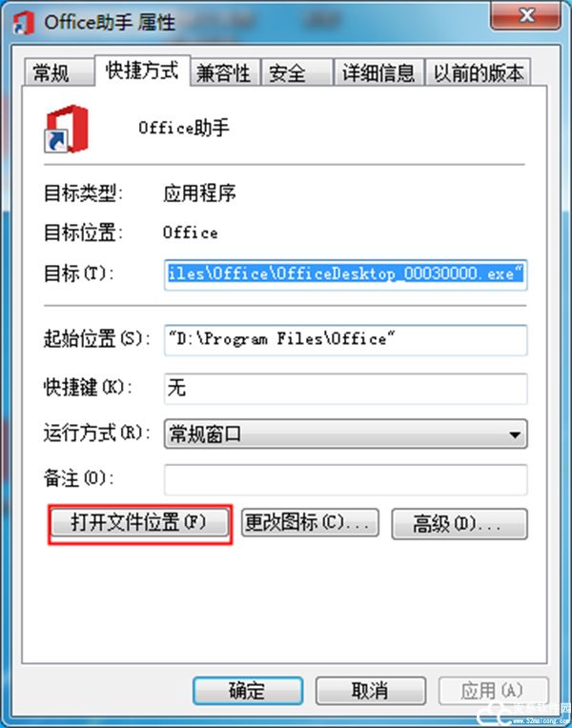Image resolution: width=572 pixels, height=728 pixels.
Task: Click the Office助手 shortcut icon in the dialog
Action: tap(66, 129)
